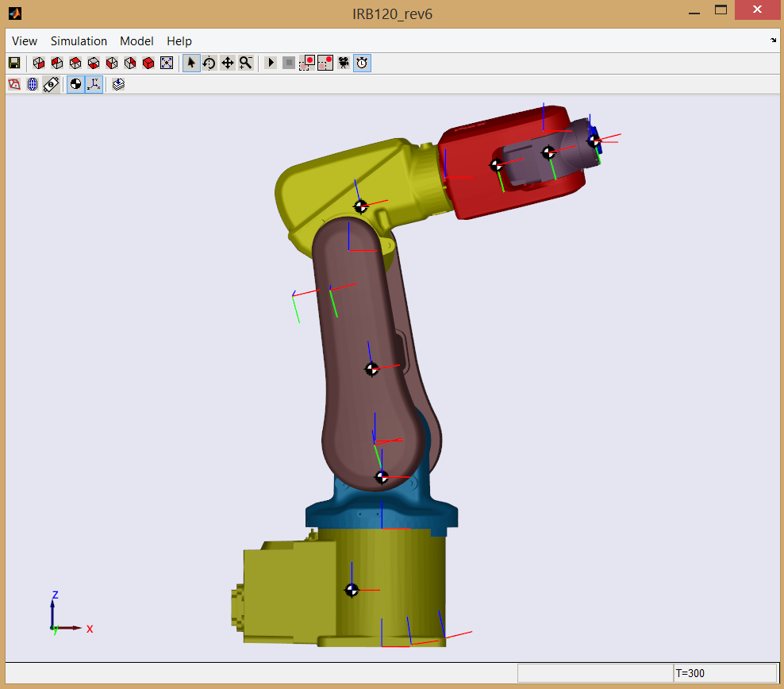The width and height of the screenshot is (784, 689).
Task: Start the simulation with the play button
Action: 271,63
